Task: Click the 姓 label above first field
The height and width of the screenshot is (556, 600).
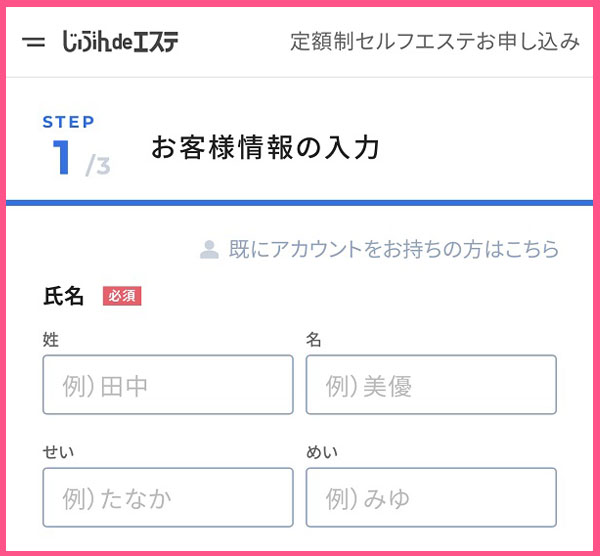Action: [51, 339]
